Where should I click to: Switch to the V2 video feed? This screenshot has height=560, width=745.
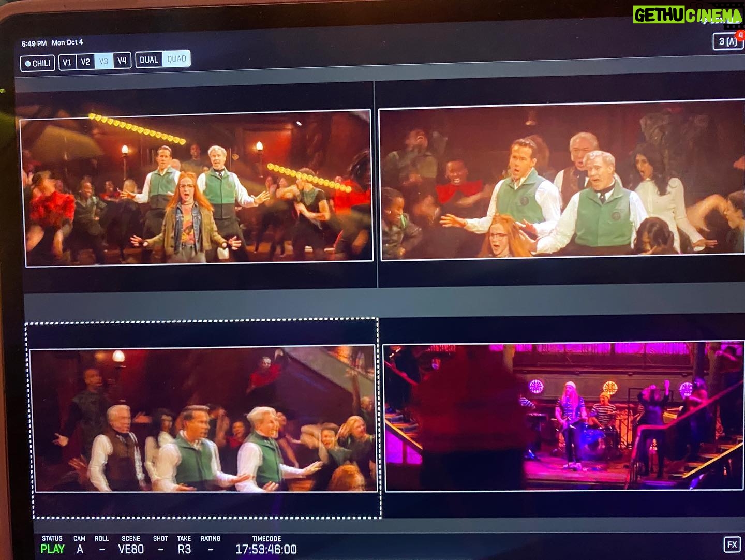point(85,62)
